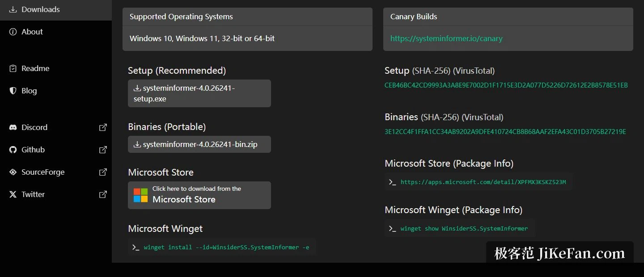
Task: Click the SourceForge diamond icon
Action: click(13, 172)
